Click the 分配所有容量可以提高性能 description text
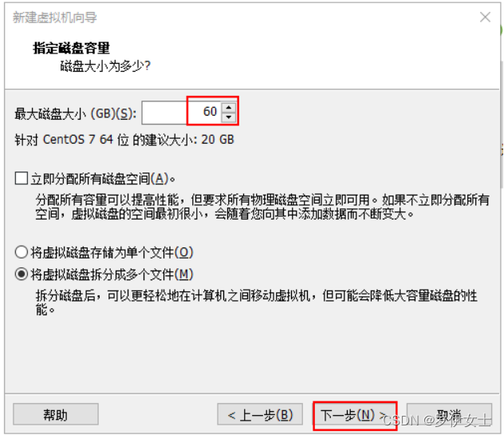This screenshot has width=504, height=435. pos(262,207)
